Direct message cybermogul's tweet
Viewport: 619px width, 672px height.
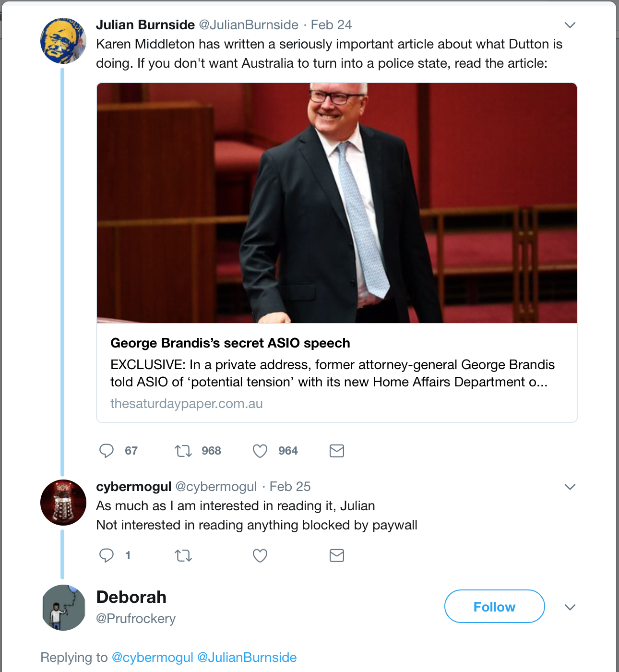click(x=337, y=555)
